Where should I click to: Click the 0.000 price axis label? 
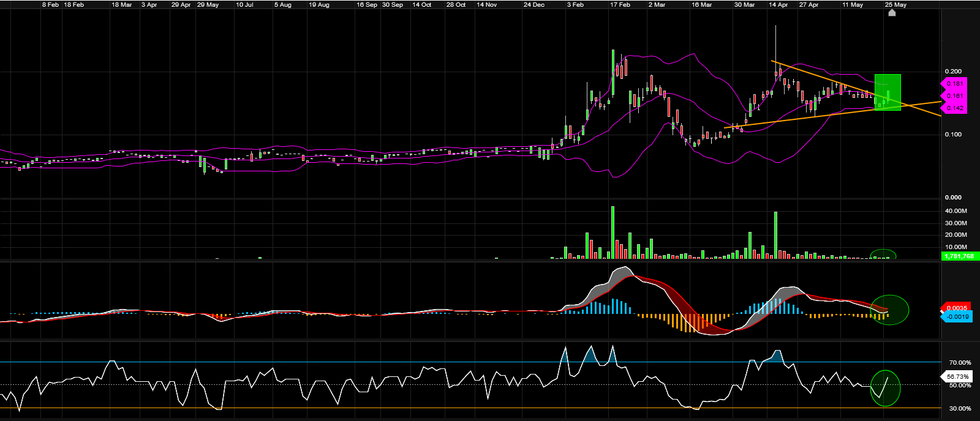coord(953,198)
